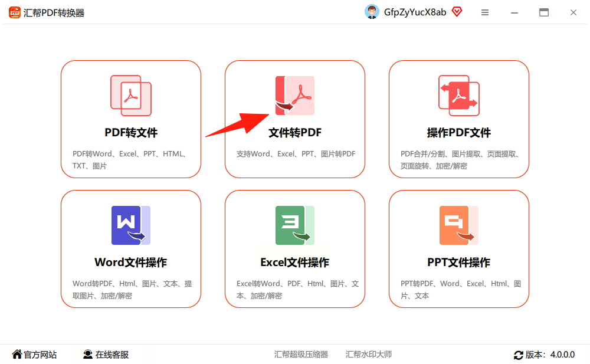Open the hamburger menu
The height and width of the screenshot is (364, 590).
[485, 12]
